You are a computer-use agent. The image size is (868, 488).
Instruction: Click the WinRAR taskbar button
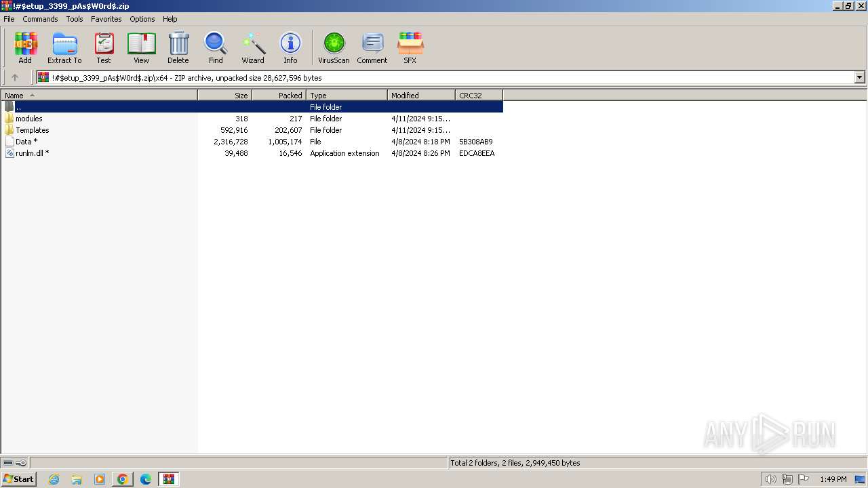pyautogui.click(x=168, y=479)
